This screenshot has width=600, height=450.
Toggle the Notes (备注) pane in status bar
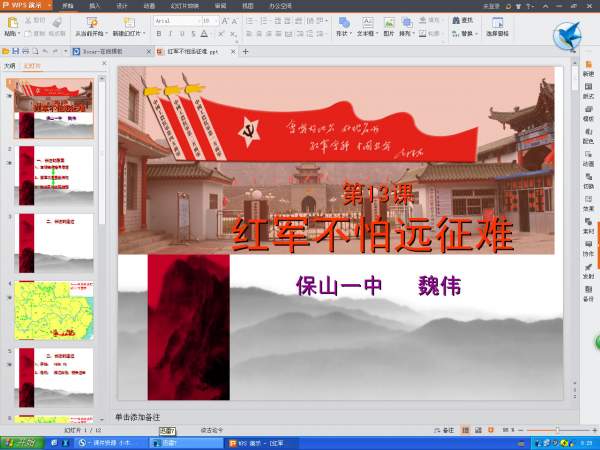click(x=444, y=430)
